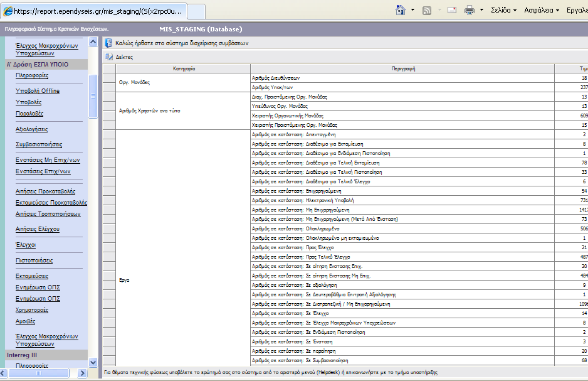Screen dimensions: 588x381
Task: Click the Κατηγορία column header
Action: 184,68
